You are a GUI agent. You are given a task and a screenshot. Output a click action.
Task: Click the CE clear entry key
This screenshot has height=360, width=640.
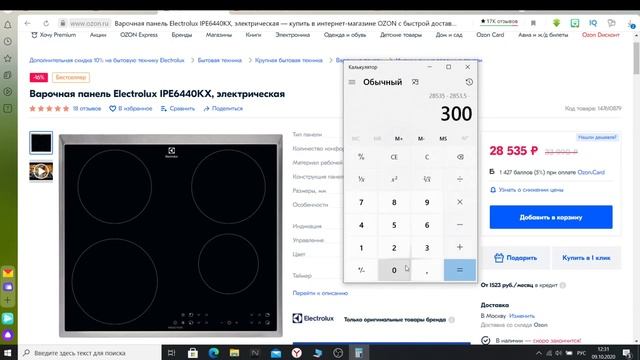(x=394, y=157)
